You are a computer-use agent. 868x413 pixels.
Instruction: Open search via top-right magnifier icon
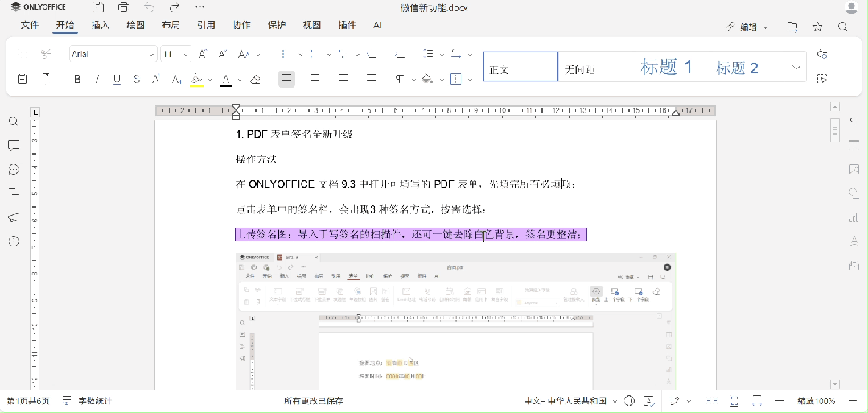pos(842,27)
